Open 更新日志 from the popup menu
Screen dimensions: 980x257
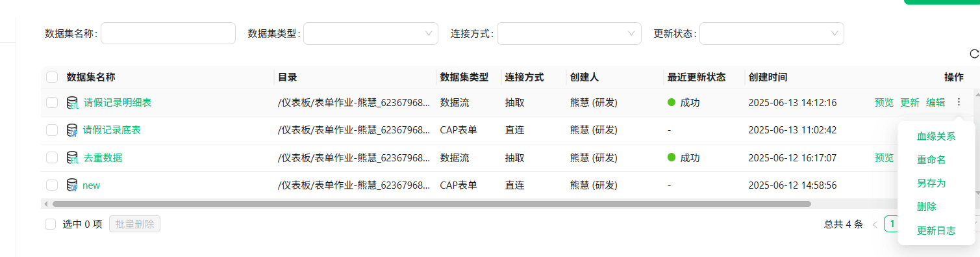tap(936, 230)
